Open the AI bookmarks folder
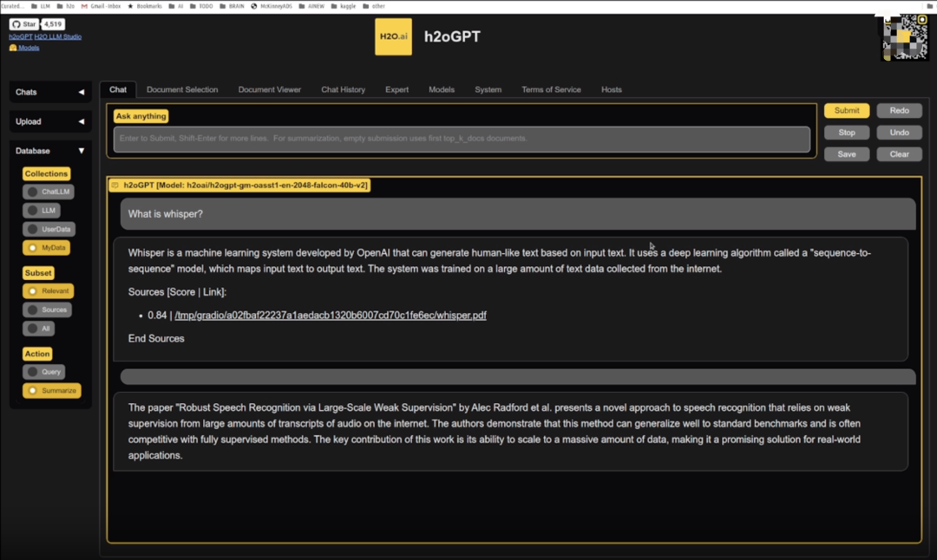This screenshot has height=560, width=937. [176, 6]
